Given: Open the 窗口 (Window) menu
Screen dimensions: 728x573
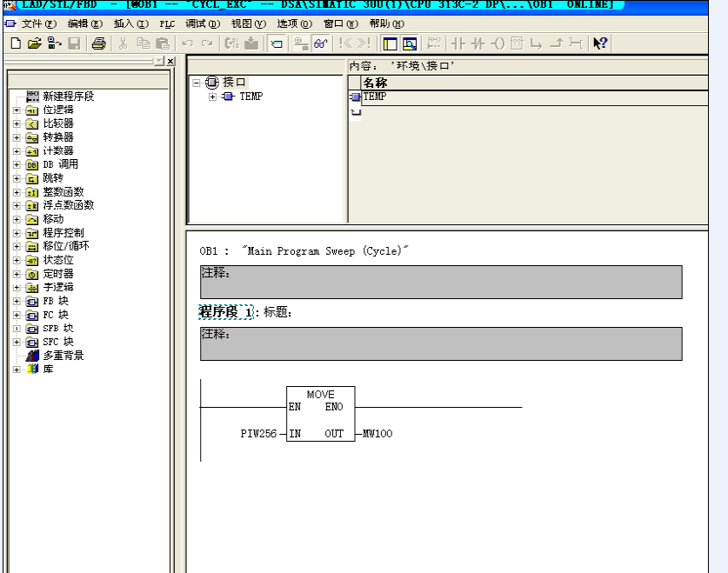Looking at the screenshot, I should [341, 23].
